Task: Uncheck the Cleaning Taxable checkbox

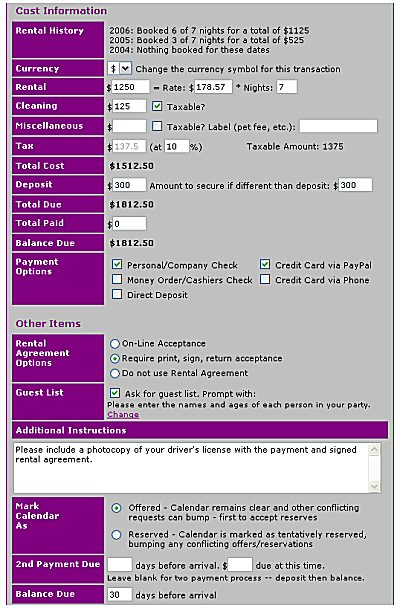Action: (x=157, y=106)
